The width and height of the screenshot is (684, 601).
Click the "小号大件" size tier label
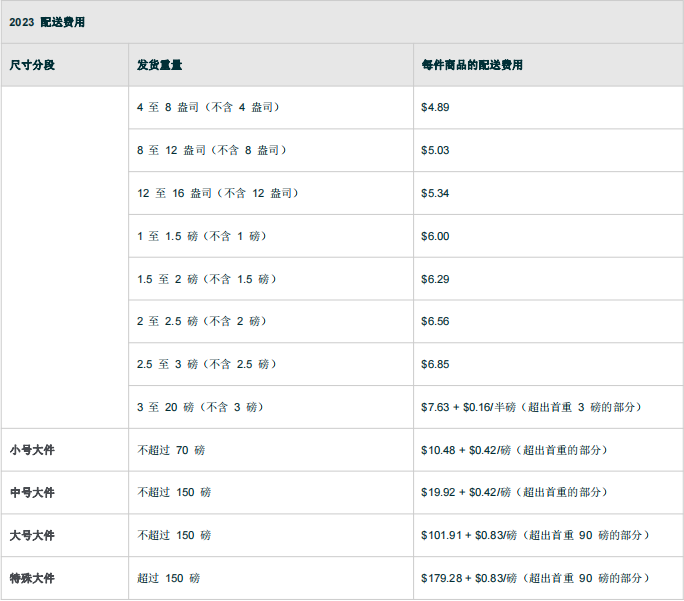[32, 450]
